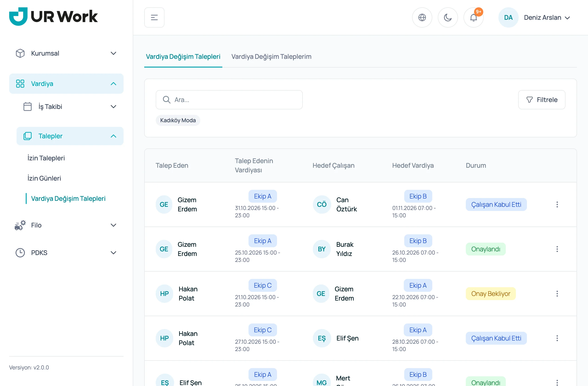Click Onaylandı badge in Burak Yıldız row
Viewport: 588px width, 386px height.
pyautogui.click(x=486, y=249)
